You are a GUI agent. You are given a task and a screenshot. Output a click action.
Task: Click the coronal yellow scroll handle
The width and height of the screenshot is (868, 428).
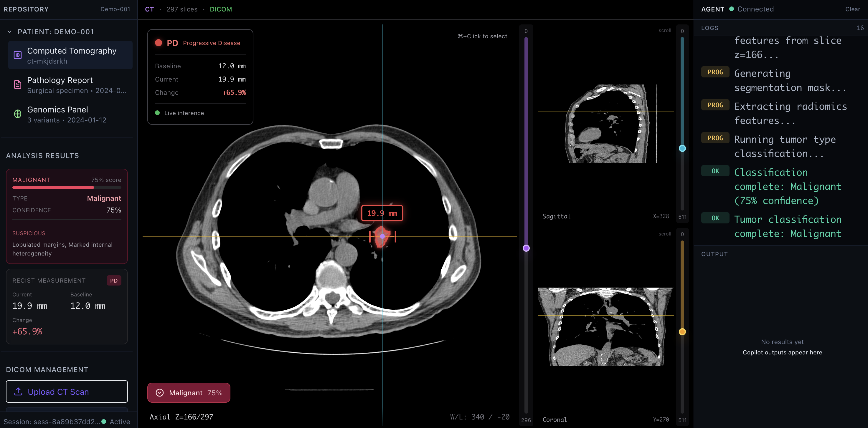click(682, 332)
